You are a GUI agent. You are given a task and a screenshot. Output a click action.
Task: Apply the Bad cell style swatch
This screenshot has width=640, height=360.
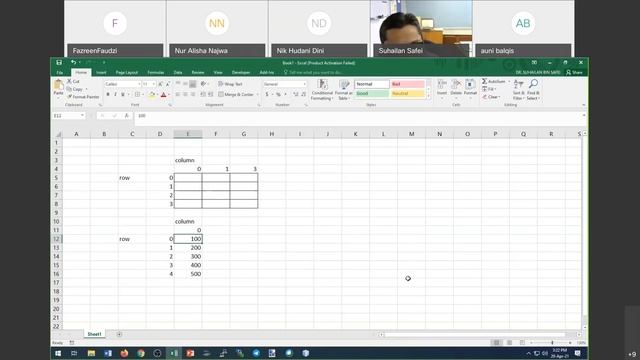click(x=407, y=84)
